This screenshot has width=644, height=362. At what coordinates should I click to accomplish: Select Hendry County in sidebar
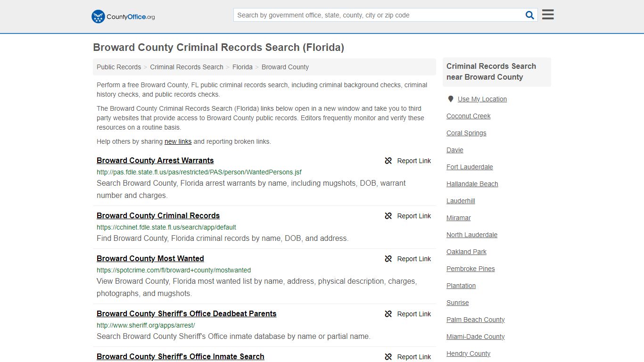[x=469, y=354]
